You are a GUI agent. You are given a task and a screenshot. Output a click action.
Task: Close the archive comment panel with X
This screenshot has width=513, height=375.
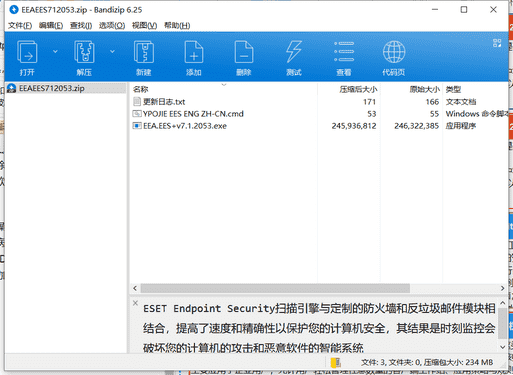click(135, 303)
